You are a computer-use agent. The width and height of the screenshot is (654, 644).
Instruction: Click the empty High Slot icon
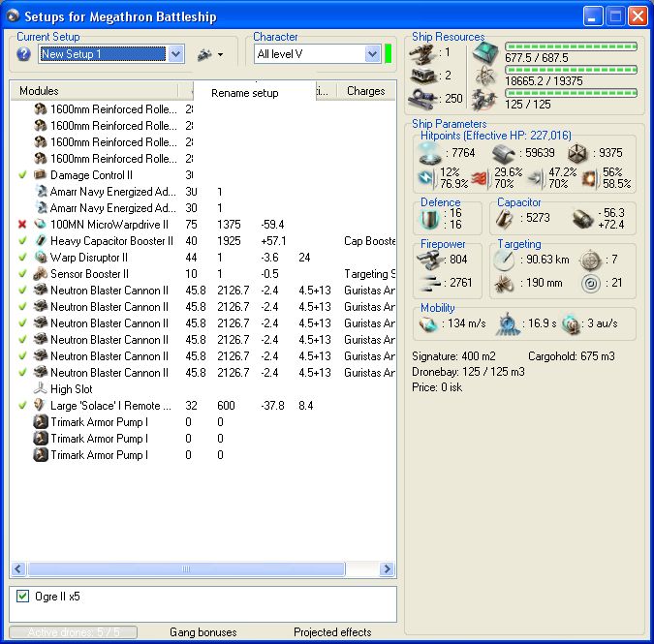pyautogui.click(x=41, y=389)
